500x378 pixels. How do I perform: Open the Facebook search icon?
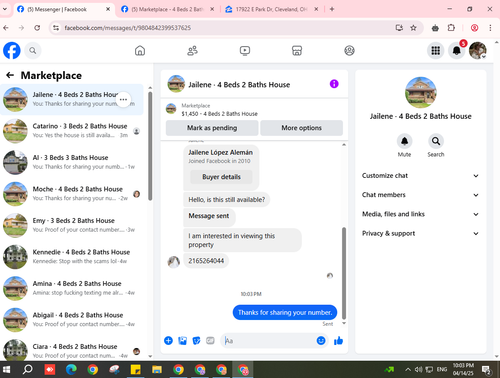[32, 51]
